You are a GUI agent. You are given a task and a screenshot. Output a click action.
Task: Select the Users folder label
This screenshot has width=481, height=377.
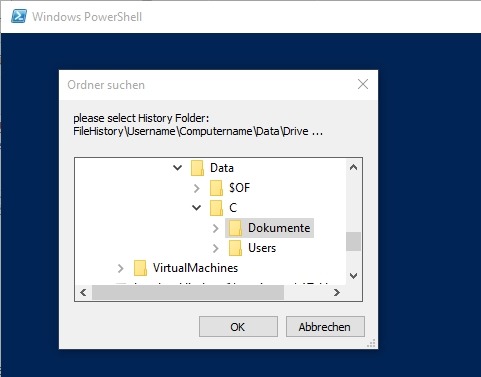tap(262, 248)
